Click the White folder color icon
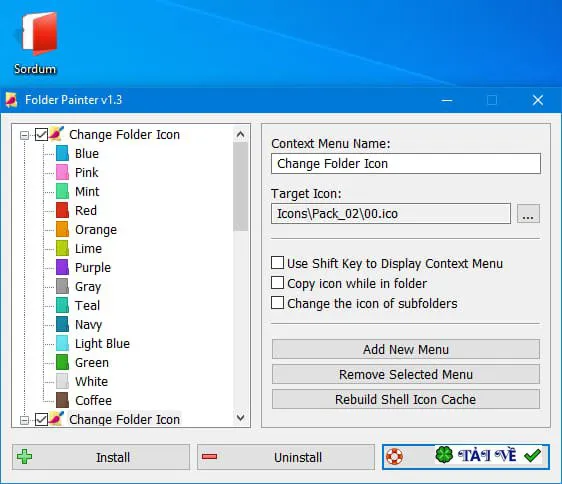The height and width of the screenshot is (484, 562). [x=62, y=381]
